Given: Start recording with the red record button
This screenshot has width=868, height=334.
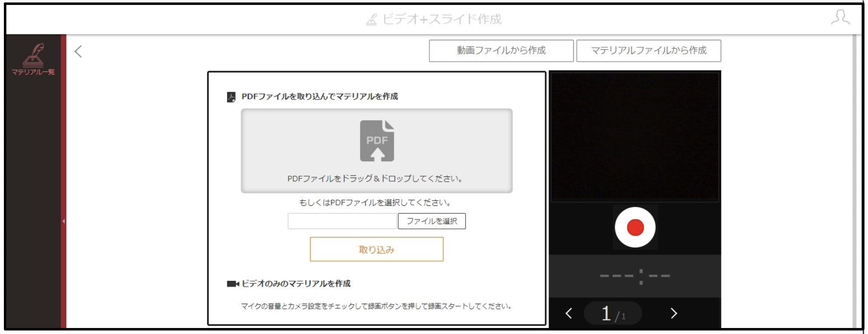Looking at the screenshot, I should coord(635,227).
